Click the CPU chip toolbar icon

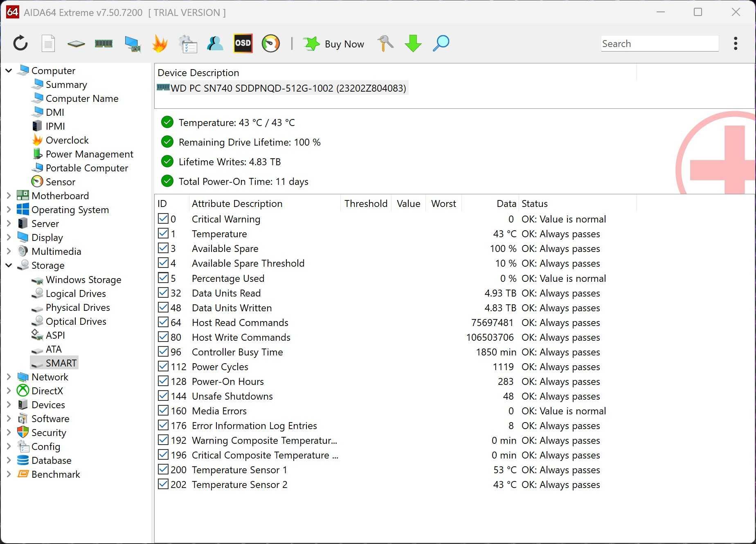tap(76, 43)
